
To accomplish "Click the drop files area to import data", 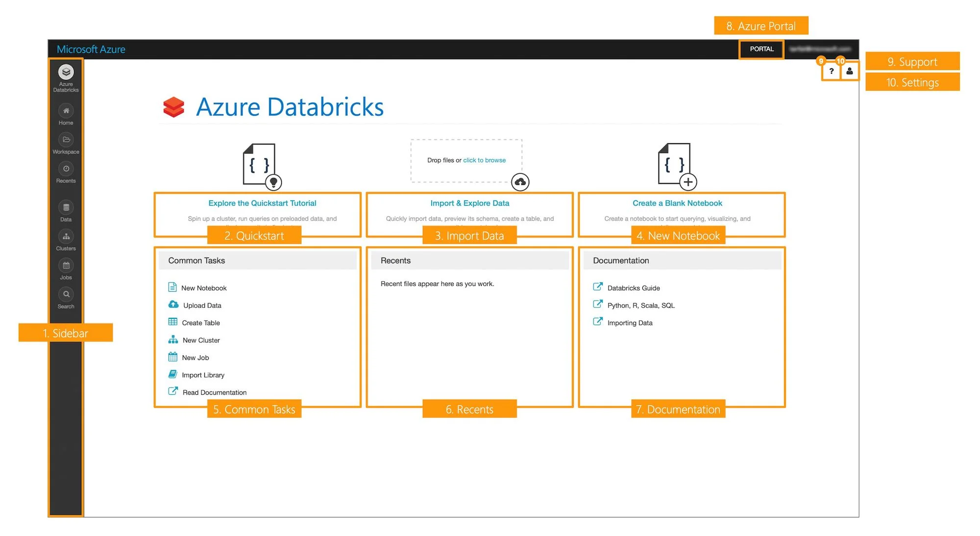I will (465, 160).
